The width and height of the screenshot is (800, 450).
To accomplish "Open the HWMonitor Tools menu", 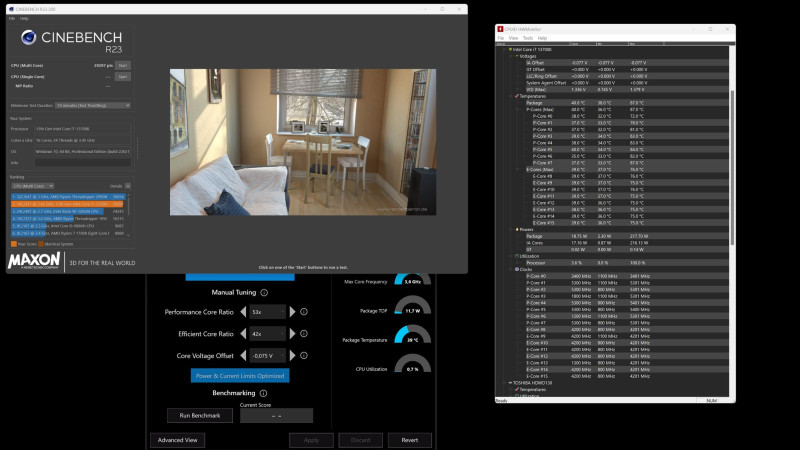I will (x=528, y=38).
